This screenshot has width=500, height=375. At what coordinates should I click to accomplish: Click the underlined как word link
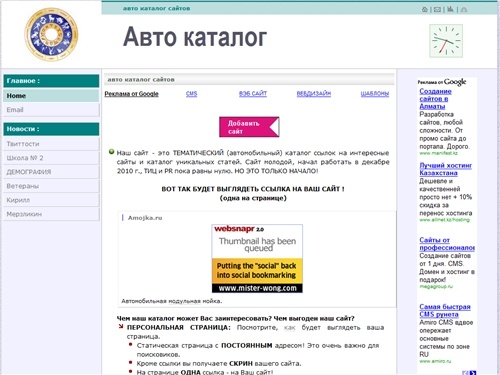290,328
